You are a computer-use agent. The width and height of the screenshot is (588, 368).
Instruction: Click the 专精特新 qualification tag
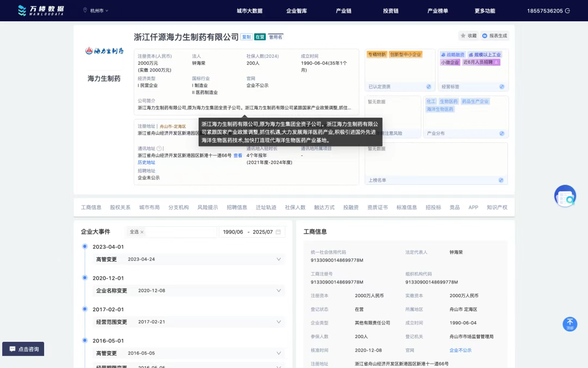point(377,55)
